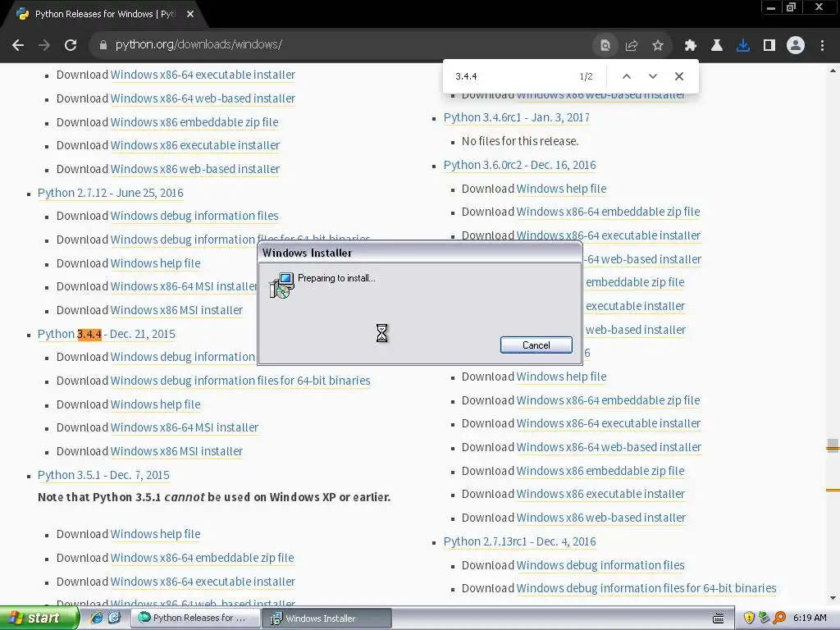Image resolution: width=840 pixels, height=630 pixels.
Task: Click scrollbar down arrow on page
Action: coord(833,598)
